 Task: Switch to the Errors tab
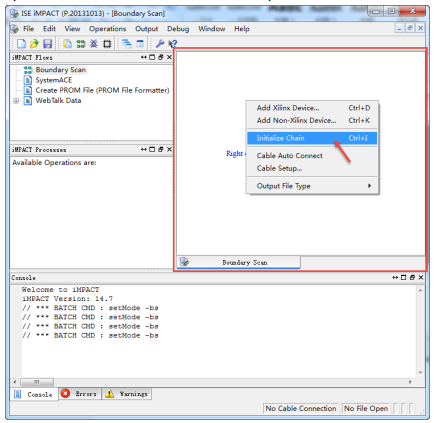point(80,394)
